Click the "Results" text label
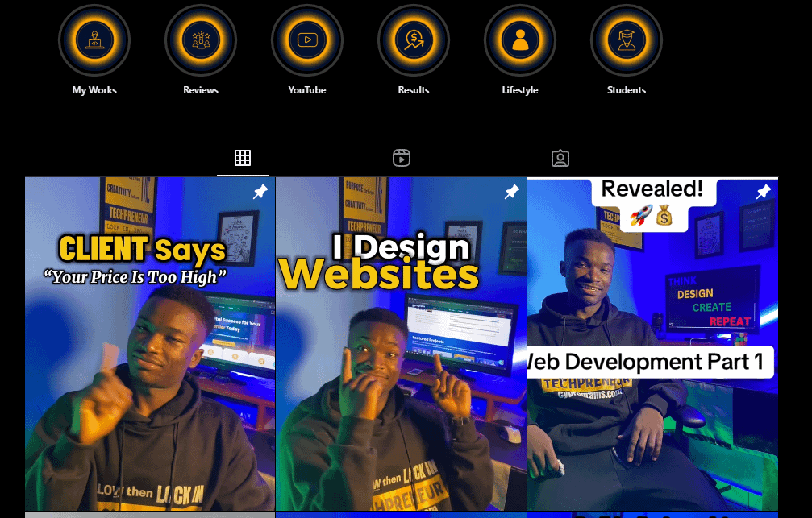The image size is (812, 518). pos(414,90)
